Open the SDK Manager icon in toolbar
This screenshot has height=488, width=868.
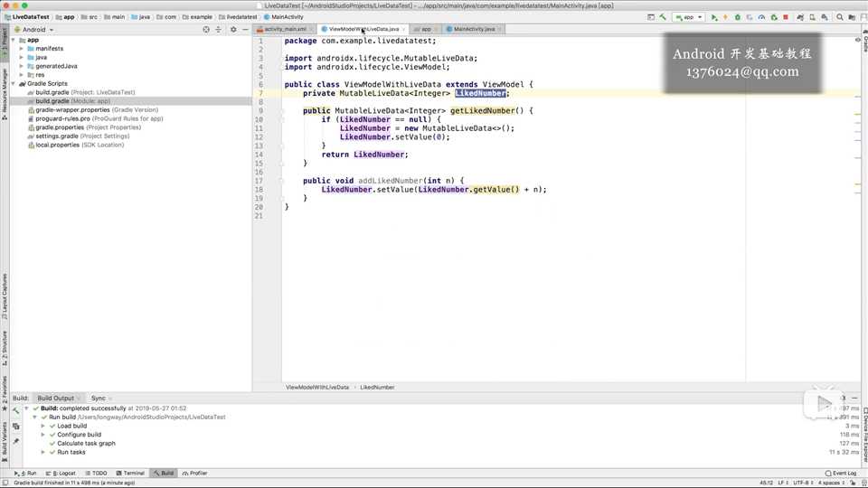[825, 17]
